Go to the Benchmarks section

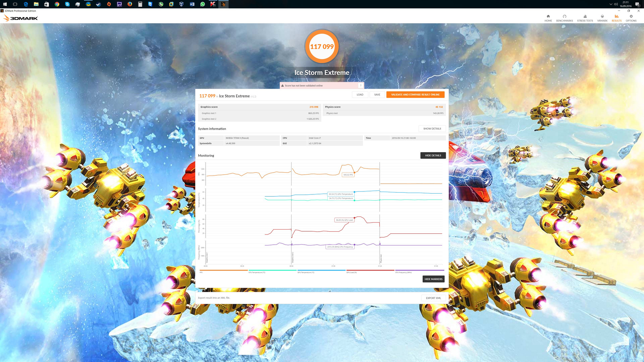[x=565, y=18]
